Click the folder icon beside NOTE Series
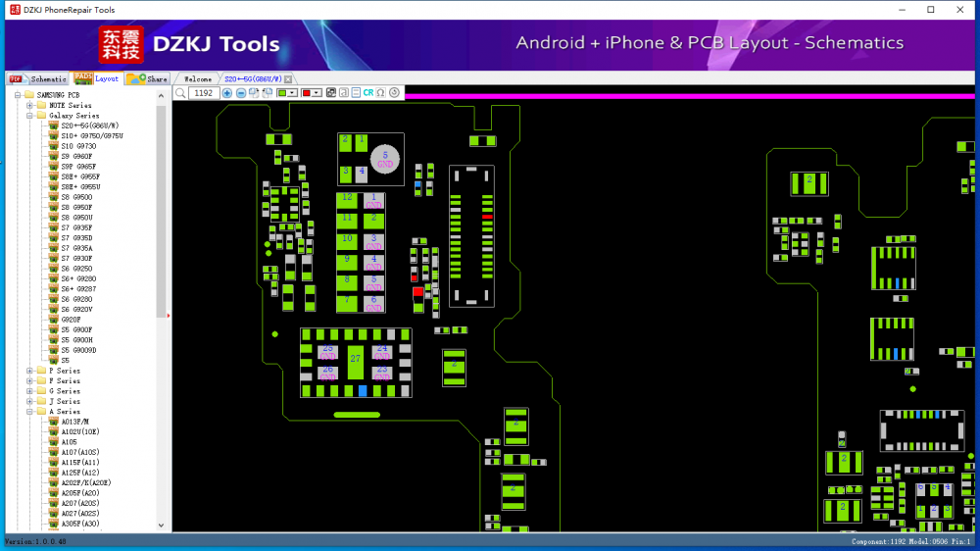The image size is (980, 551). pyautogui.click(x=41, y=105)
